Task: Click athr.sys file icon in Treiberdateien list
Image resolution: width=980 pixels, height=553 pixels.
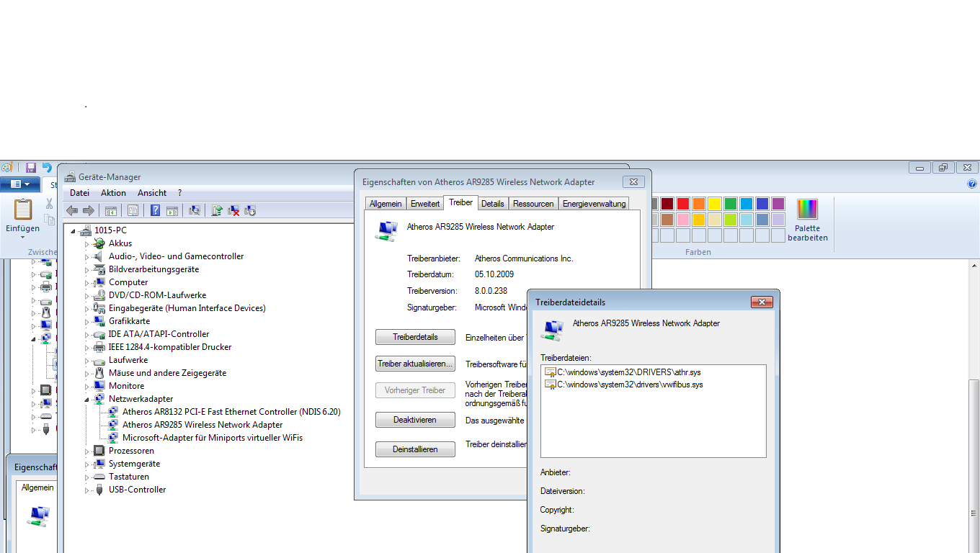Action: point(551,372)
